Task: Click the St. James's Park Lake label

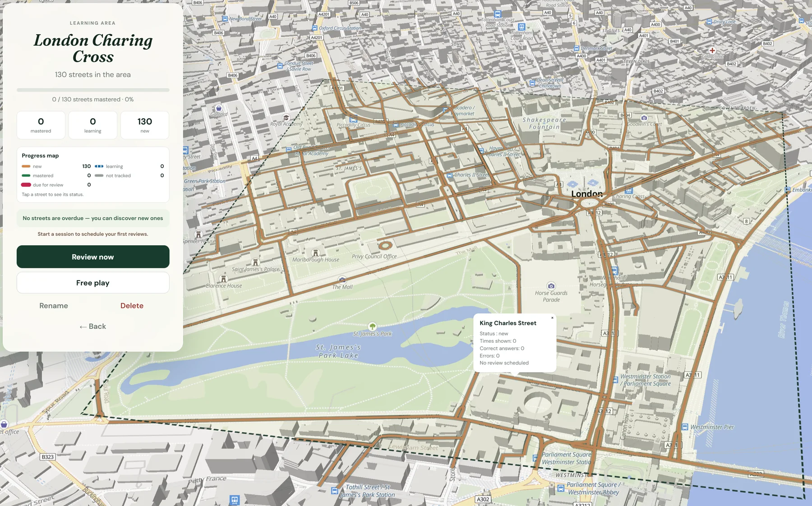Action: [338, 351]
